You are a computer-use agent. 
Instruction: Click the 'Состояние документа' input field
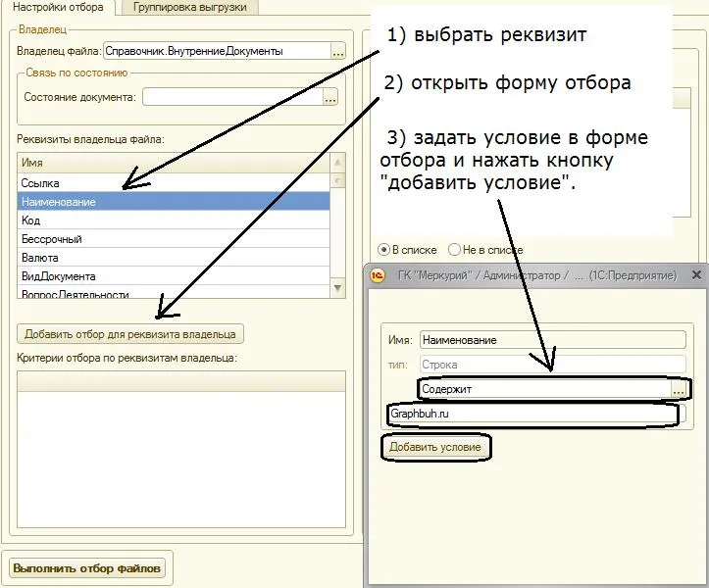coord(232,97)
